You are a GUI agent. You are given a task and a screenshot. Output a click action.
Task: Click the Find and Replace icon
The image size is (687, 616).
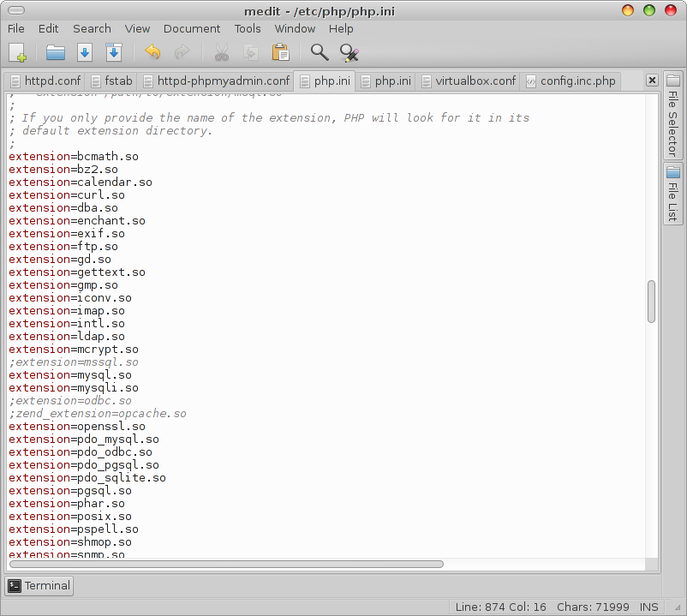[x=349, y=53]
